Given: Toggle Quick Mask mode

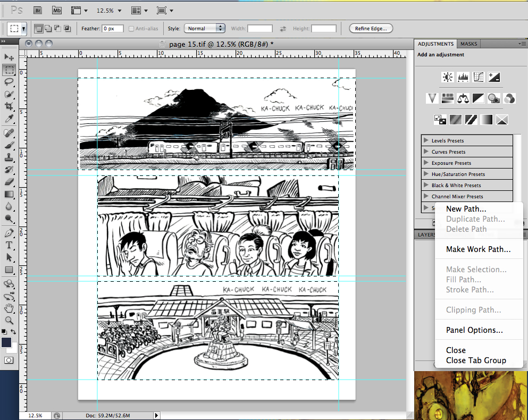Looking at the screenshot, I should coord(8,360).
